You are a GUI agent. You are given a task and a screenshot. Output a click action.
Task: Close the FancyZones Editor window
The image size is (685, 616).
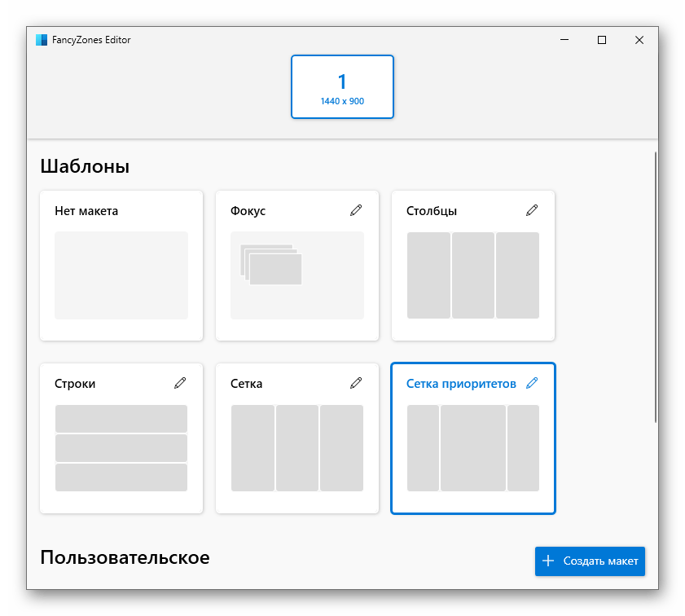639,40
